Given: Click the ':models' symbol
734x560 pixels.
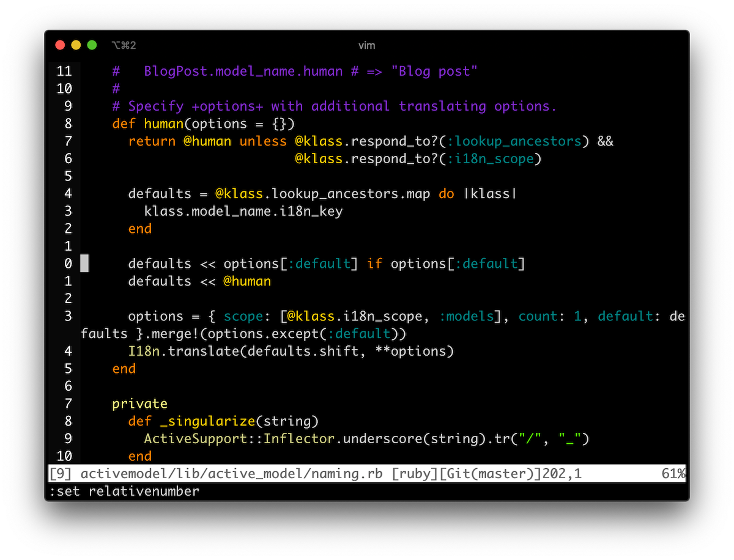Looking at the screenshot, I should (466, 316).
